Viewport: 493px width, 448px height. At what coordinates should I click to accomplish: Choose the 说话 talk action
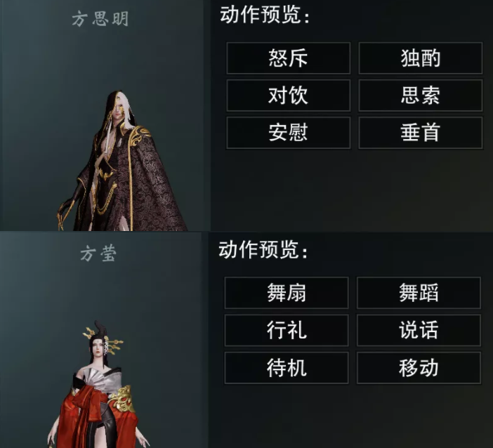419,330
